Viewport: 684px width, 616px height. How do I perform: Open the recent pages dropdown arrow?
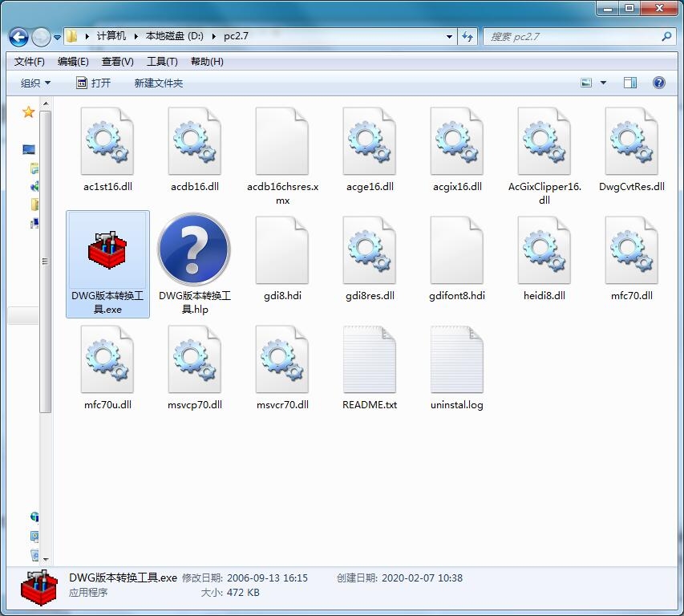pyautogui.click(x=57, y=38)
